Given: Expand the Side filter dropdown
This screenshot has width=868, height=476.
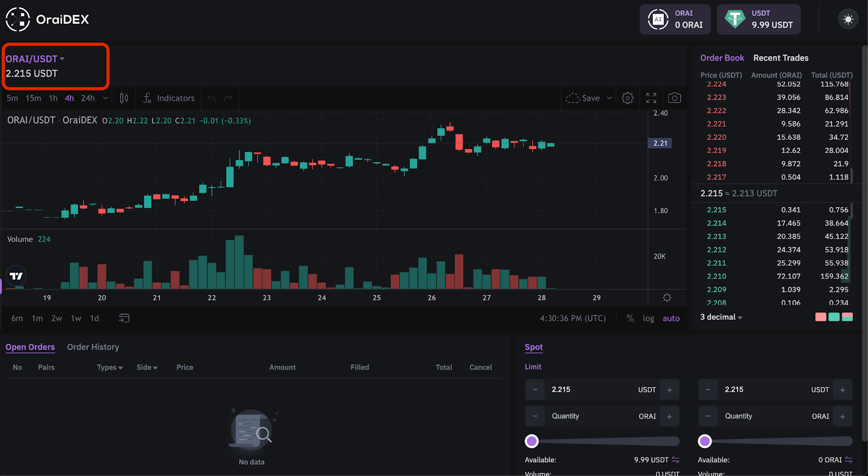Looking at the screenshot, I should (x=147, y=368).
